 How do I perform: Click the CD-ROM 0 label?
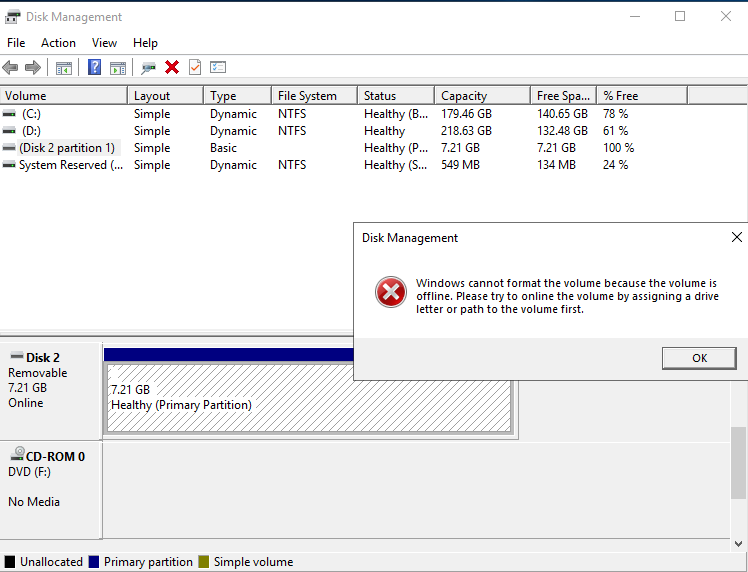click(55, 457)
